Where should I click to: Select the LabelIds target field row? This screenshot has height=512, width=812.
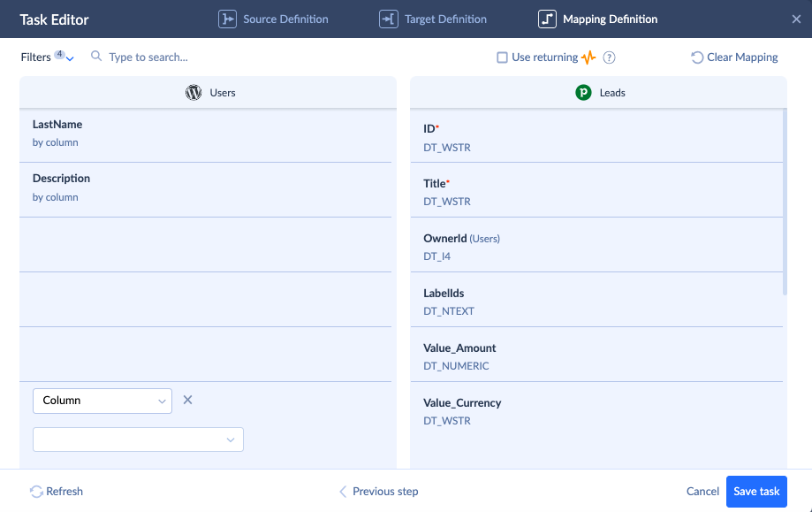click(596, 300)
